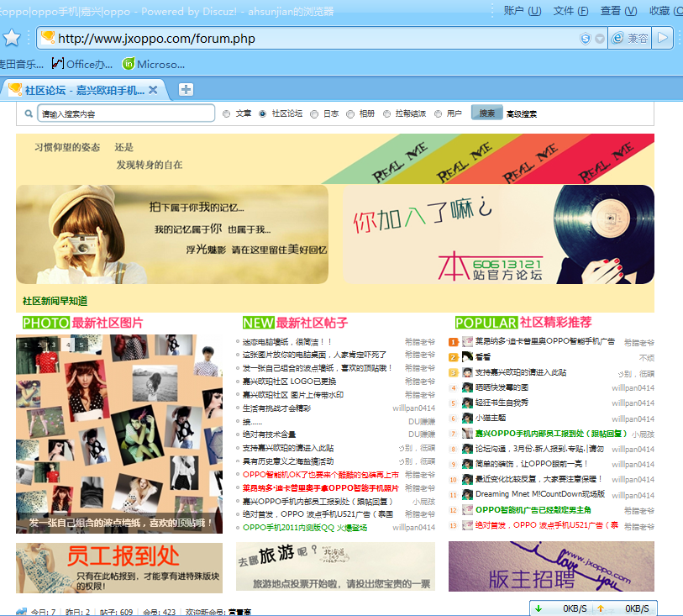Select the 用户 radio button
Viewport: 683px width, 616px height.
point(439,113)
